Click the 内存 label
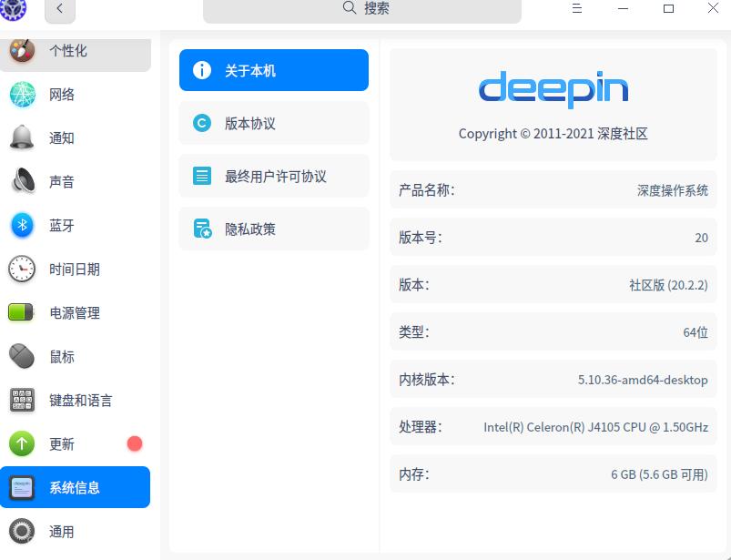The image size is (731, 560). tap(414, 474)
